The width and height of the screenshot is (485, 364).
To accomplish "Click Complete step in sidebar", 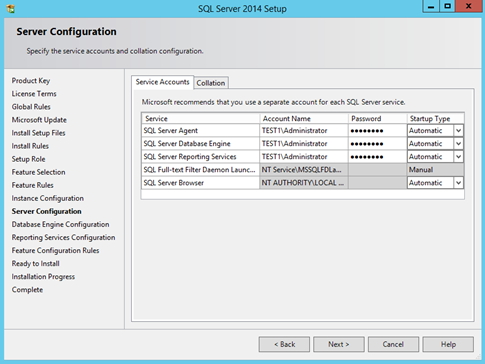I will pos(27,290).
